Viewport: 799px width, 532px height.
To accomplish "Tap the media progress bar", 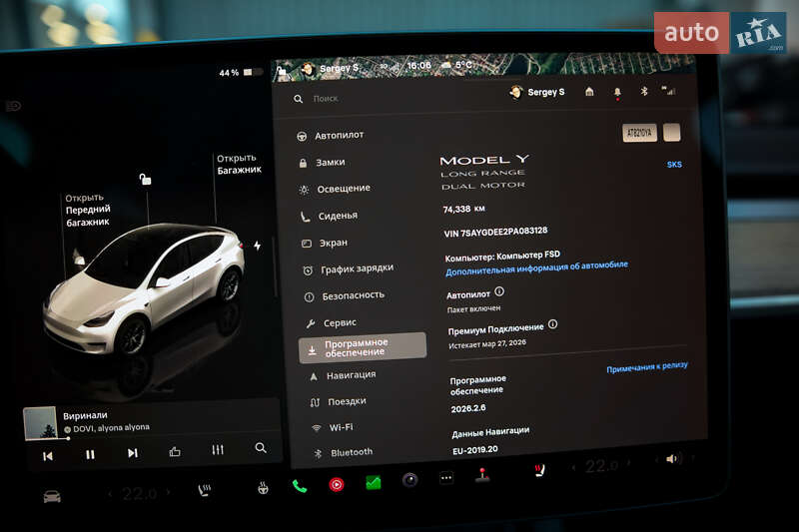I will click(152, 436).
